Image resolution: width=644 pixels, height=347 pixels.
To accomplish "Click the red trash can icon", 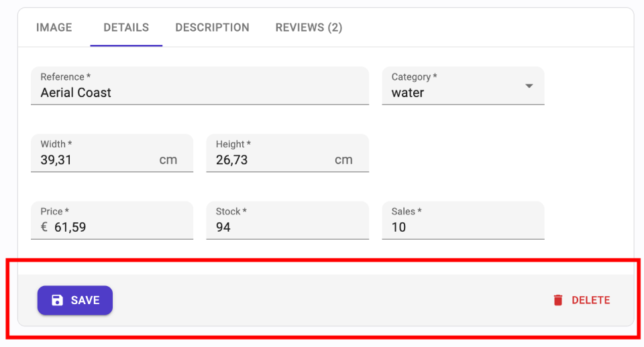I will coord(558,300).
